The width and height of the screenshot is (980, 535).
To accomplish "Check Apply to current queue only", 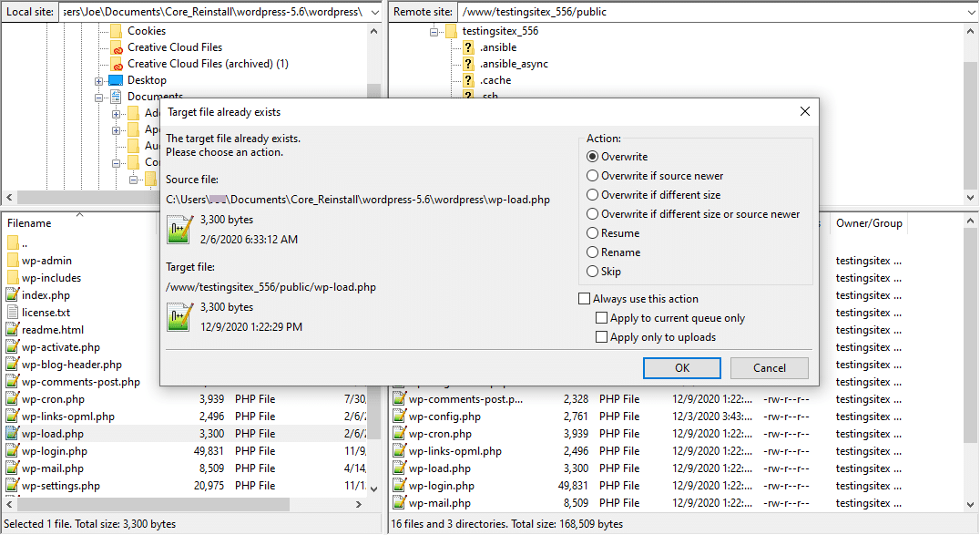I will pyautogui.click(x=601, y=318).
